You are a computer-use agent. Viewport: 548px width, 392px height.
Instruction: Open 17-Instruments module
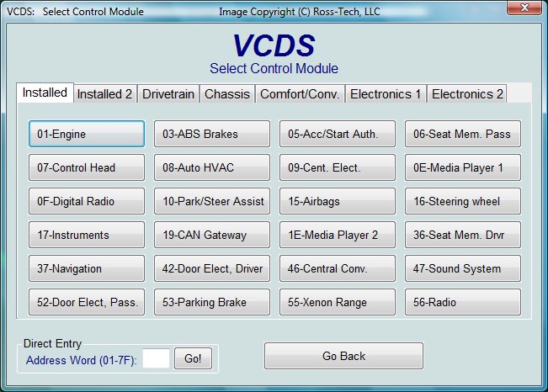87,235
